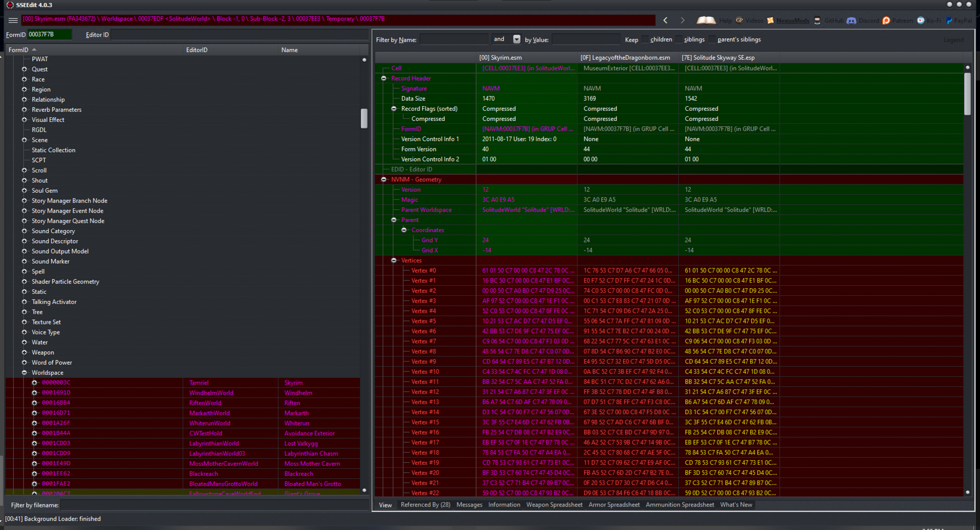This screenshot has height=530, width=980.
Task: Open the What's New tab
Action: 736,505
